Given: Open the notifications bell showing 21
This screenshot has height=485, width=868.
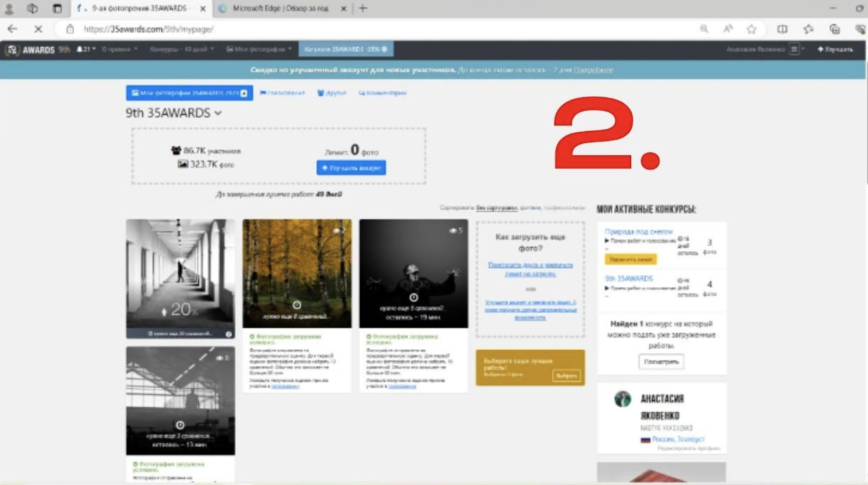Looking at the screenshot, I should click(86, 49).
